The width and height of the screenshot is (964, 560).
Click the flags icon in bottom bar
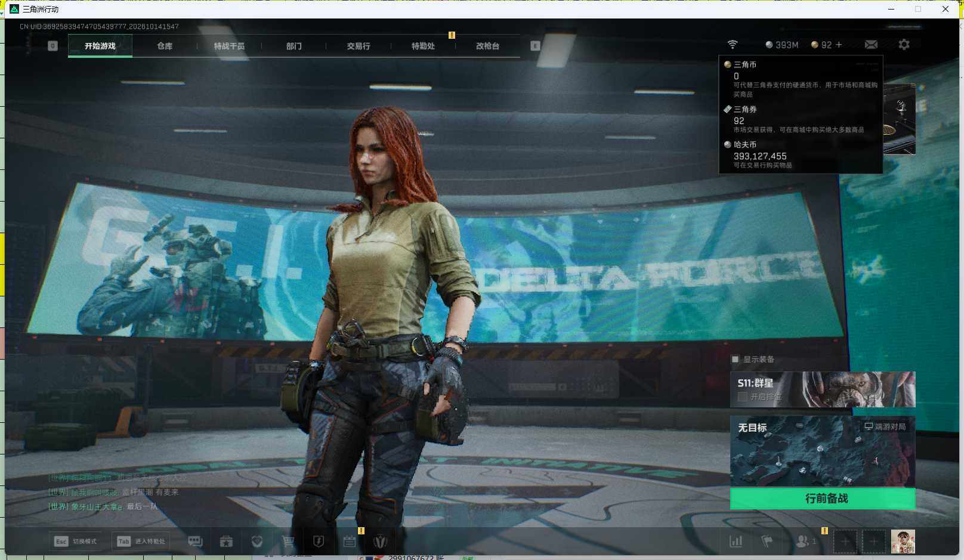(x=767, y=542)
